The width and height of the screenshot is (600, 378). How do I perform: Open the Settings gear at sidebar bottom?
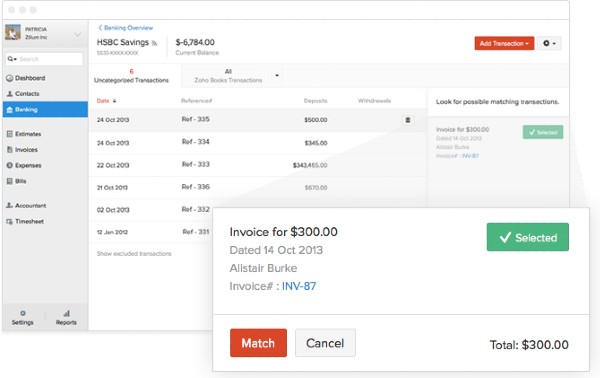pyautogui.click(x=23, y=313)
